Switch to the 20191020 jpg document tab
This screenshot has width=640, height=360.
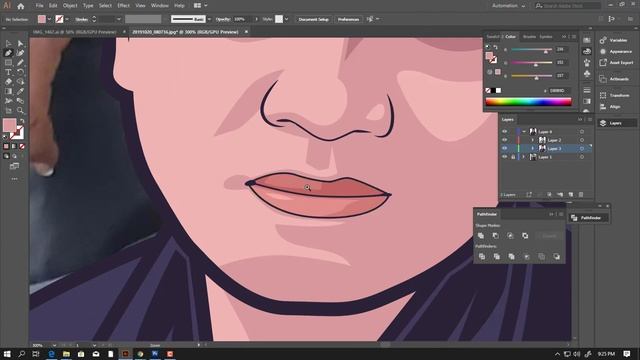185,32
